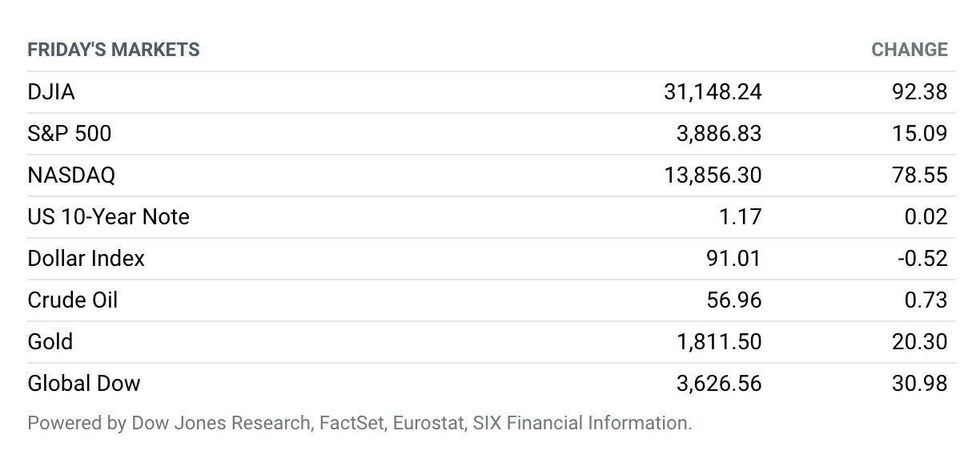Click the Crude Oil value 56.96
Viewport: 980px width, 471px height.
735,300
